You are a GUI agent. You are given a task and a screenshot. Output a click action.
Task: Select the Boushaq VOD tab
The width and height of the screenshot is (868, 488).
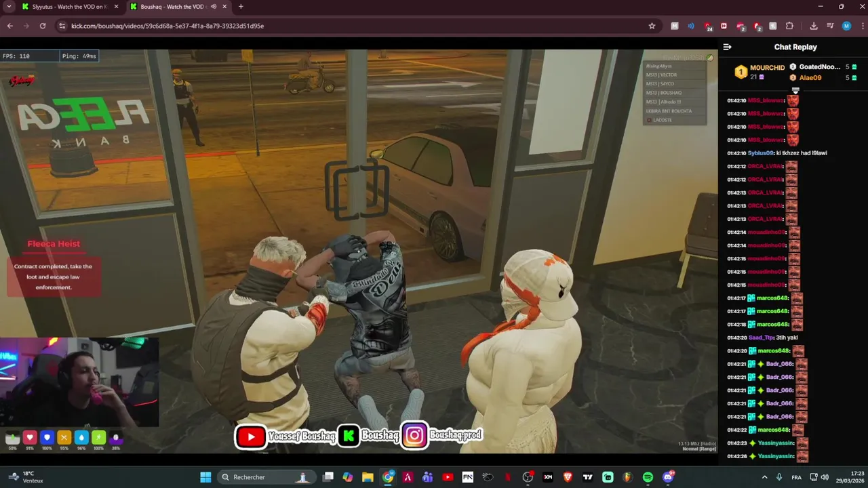(x=178, y=7)
